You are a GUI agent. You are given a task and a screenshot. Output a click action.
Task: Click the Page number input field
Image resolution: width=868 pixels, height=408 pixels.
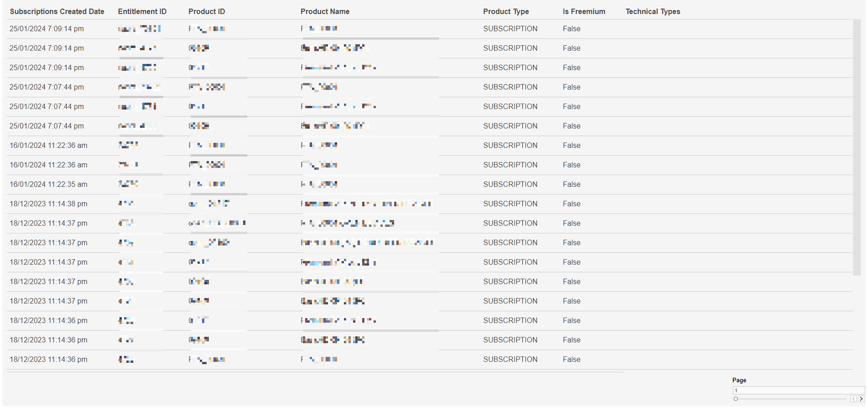pos(798,390)
